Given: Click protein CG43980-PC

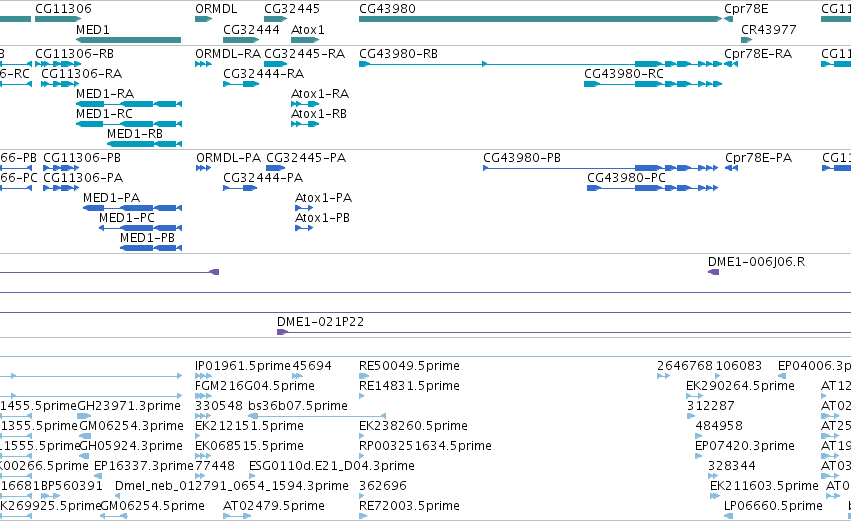Looking at the screenshot, I should click(x=653, y=188).
